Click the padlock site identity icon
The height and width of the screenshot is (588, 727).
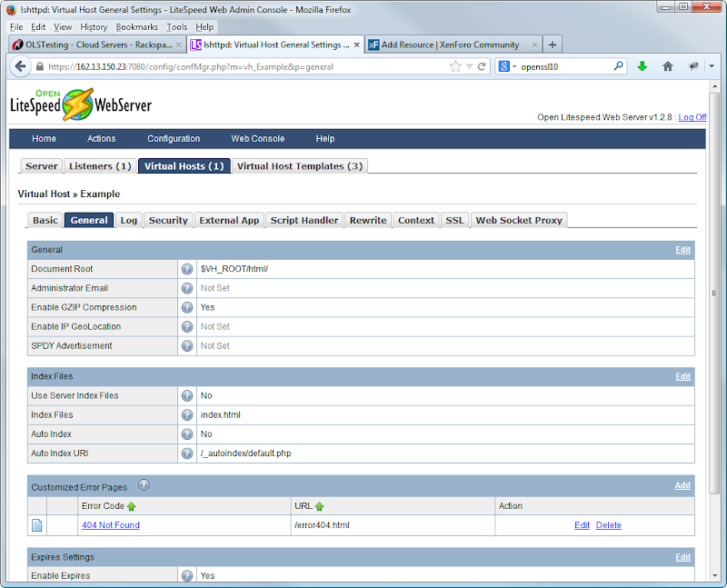(x=40, y=66)
